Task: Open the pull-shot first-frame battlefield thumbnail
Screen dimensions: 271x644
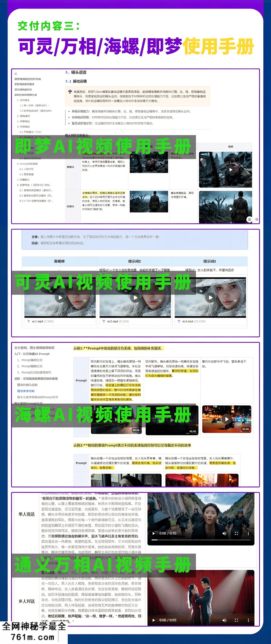Action: [149, 201]
